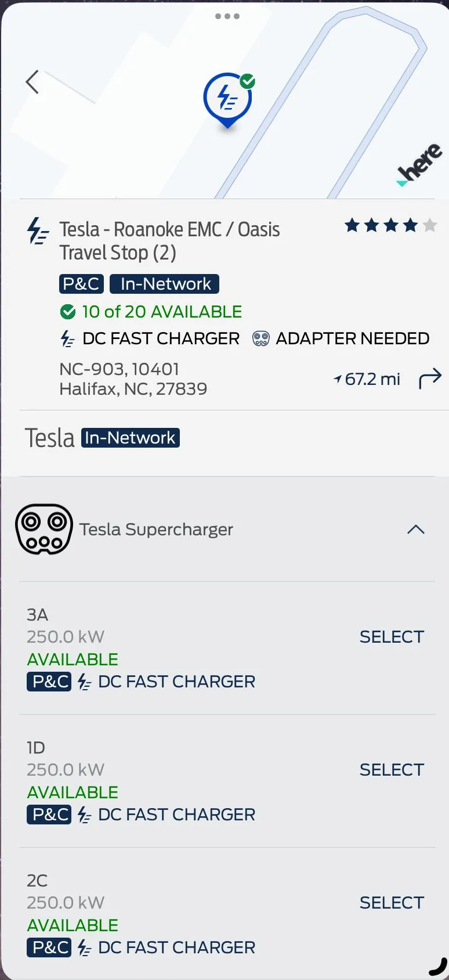449x980 pixels.
Task: Tap the Tesla Supercharger connector icon
Action: [44, 529]
